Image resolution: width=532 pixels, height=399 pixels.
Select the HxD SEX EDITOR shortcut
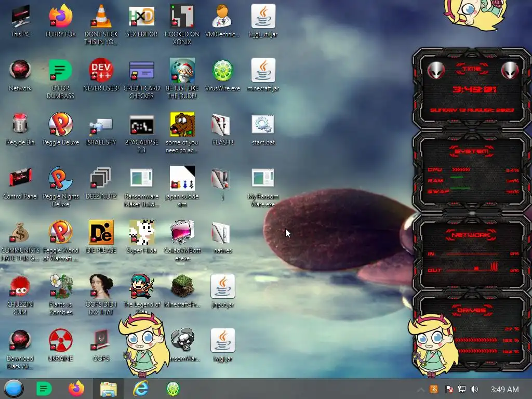click(141, 16)
